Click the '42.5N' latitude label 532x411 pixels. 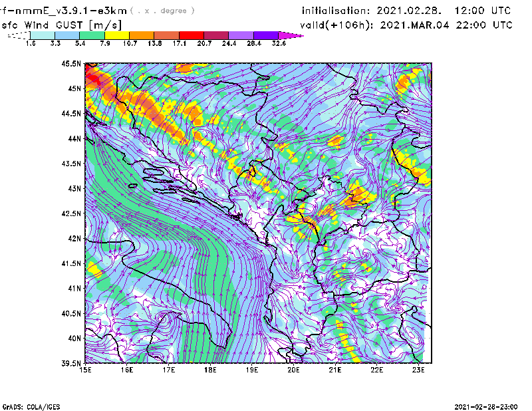pyautogui.click(x=71, y=213)
